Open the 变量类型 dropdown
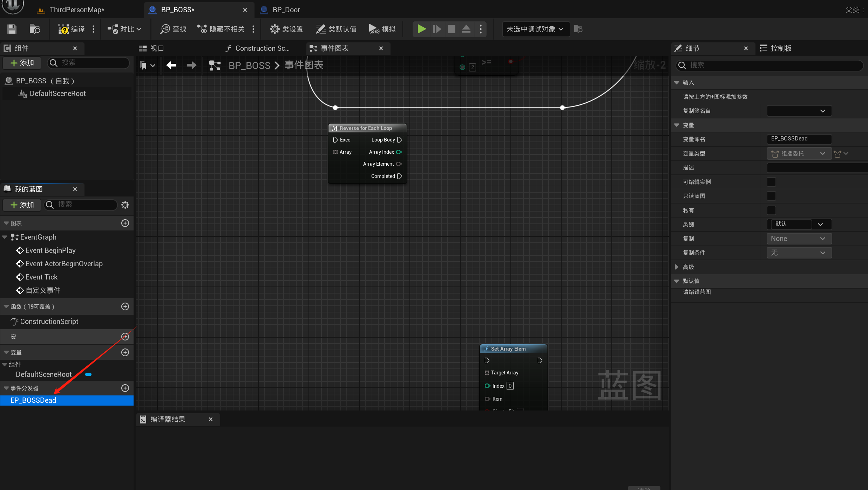868x490 pixels. tap(799, 153)
